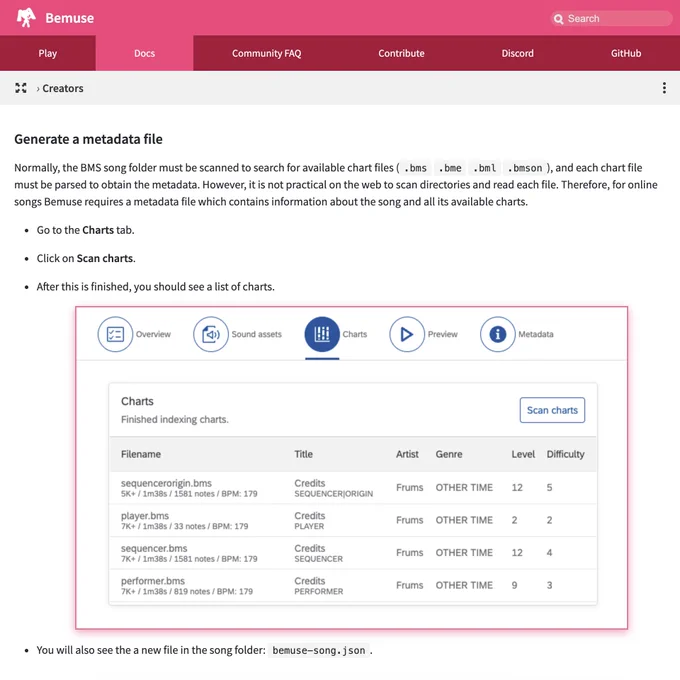Viewport: 680px width, 680px height.
Task: Click the Level column header
Action: pyautogui.click(x=523, y=454)
